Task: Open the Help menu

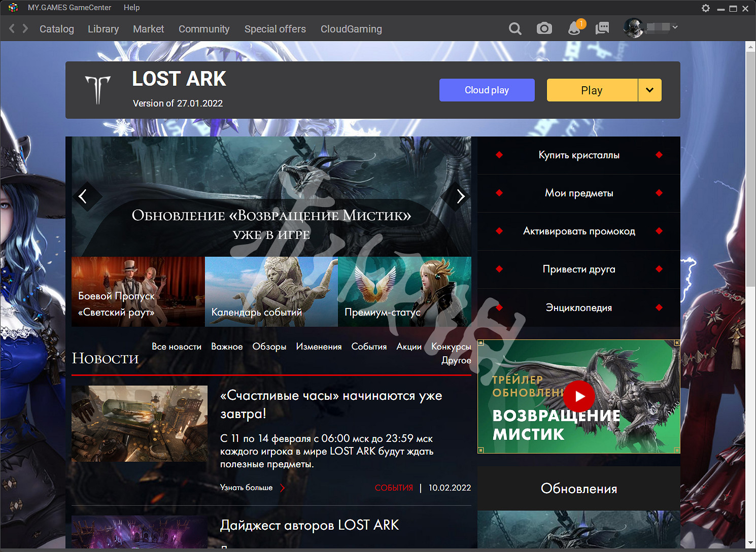Action: 131,8
